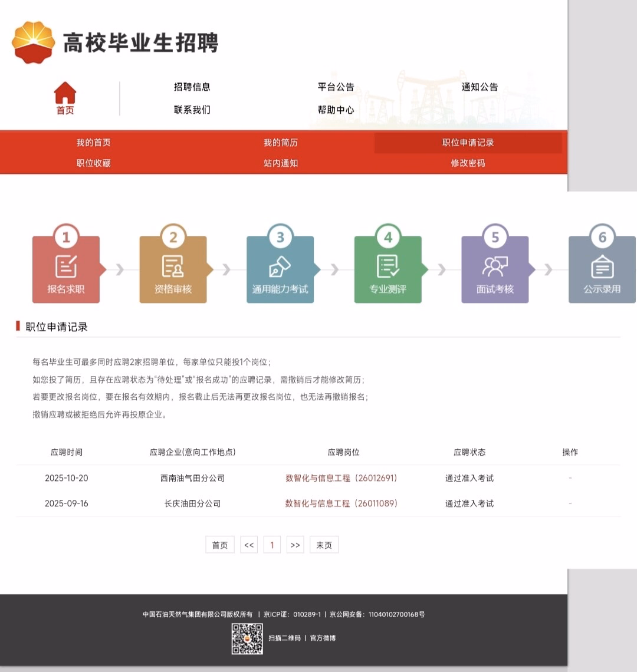Switch to 职位申请记录 tab
The height and width of the screenshot is (672, 637).
coord(468,143)
